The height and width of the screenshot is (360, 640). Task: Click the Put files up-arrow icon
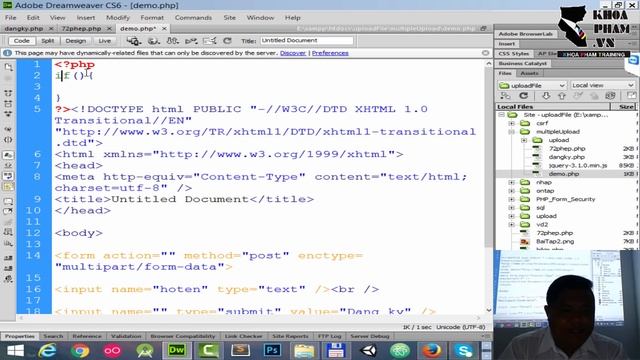562,96
